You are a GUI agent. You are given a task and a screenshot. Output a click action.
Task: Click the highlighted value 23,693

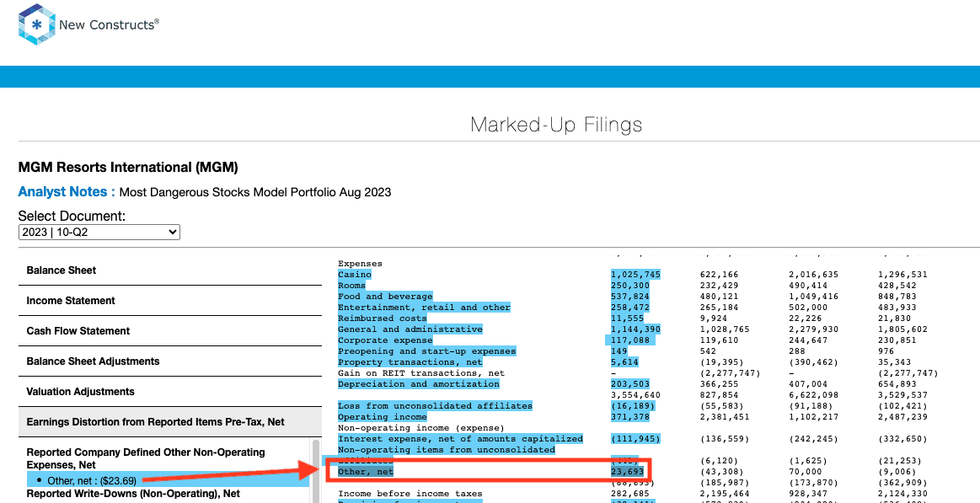[x=627, y=471]
